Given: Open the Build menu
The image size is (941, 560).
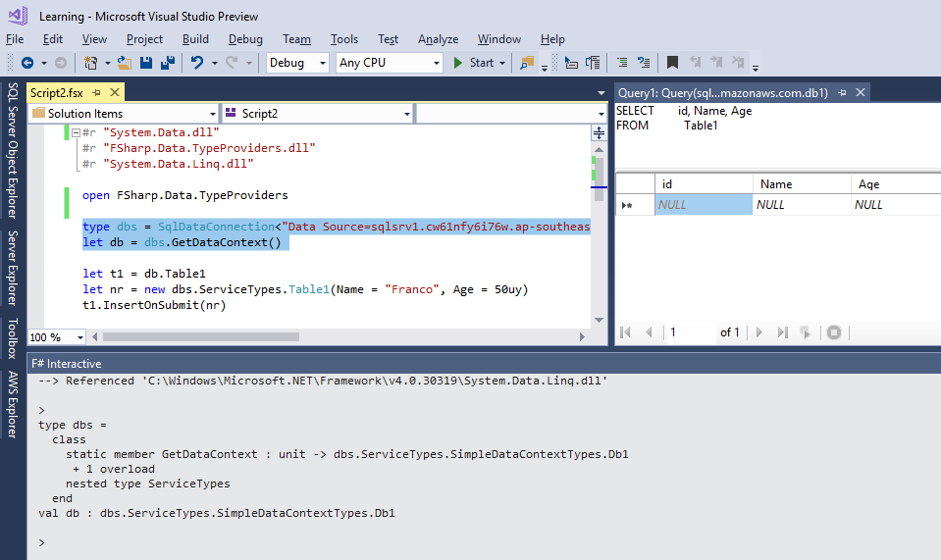Looking at the screenshot, I should 195,39.
